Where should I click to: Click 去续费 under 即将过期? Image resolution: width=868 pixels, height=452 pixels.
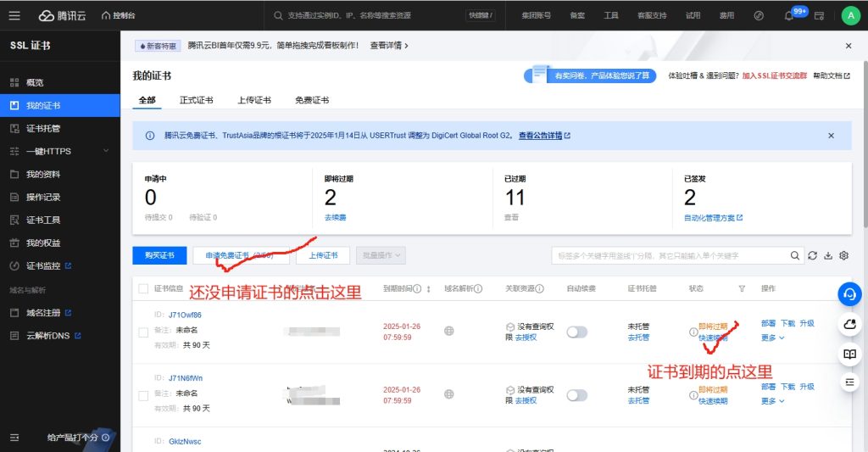336,218
